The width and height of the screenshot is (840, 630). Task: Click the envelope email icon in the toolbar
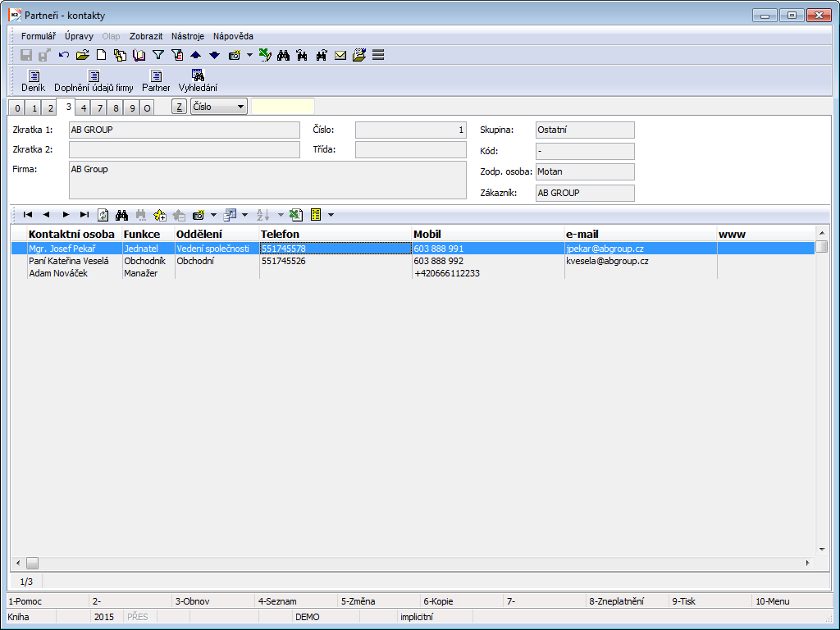point(340,56)
